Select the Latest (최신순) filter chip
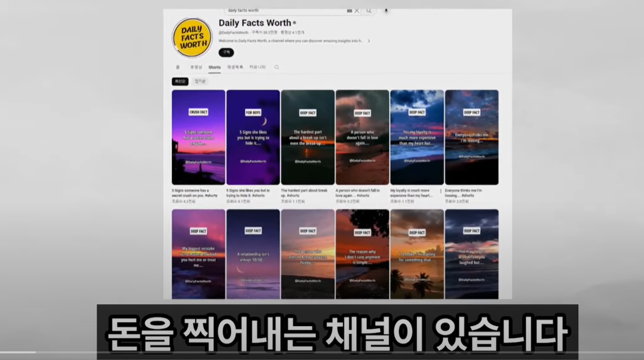Image resolution: width=644 pixels, height=360 pixels. pos(180,81)
